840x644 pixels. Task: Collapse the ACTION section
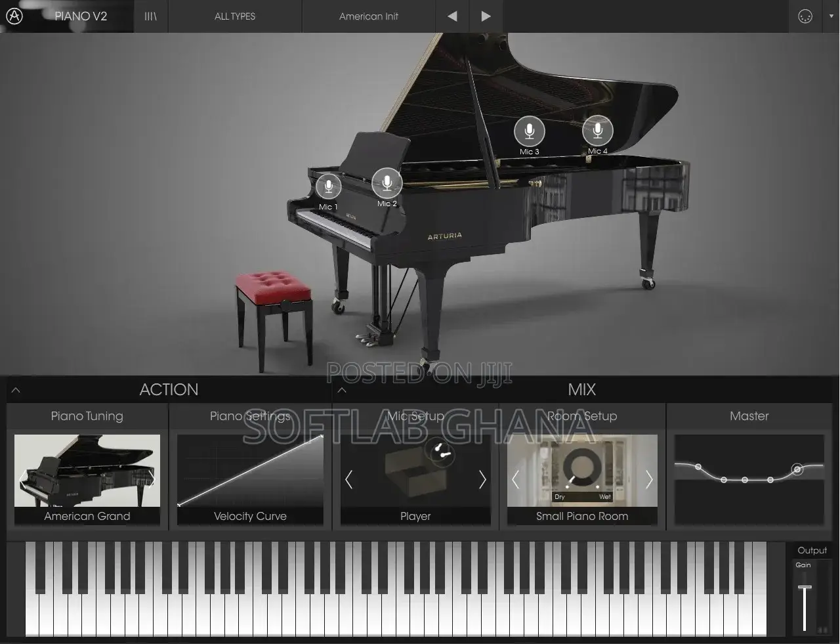[16, 390]
